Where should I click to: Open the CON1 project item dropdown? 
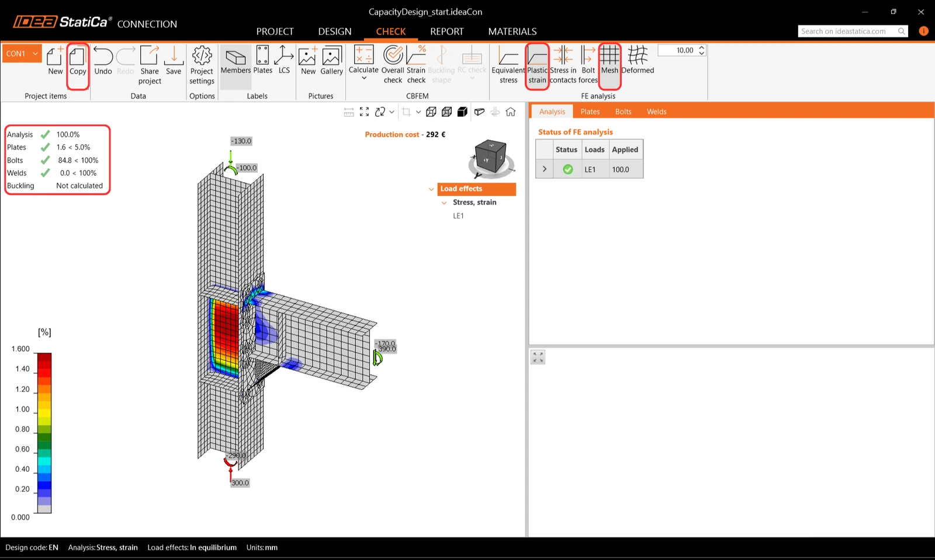click(x=35, y=53)
